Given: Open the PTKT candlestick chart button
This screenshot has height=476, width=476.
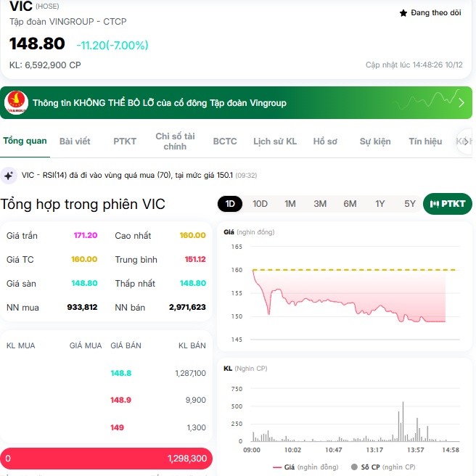Looking at the screenshot, I should tap(448, 204).
